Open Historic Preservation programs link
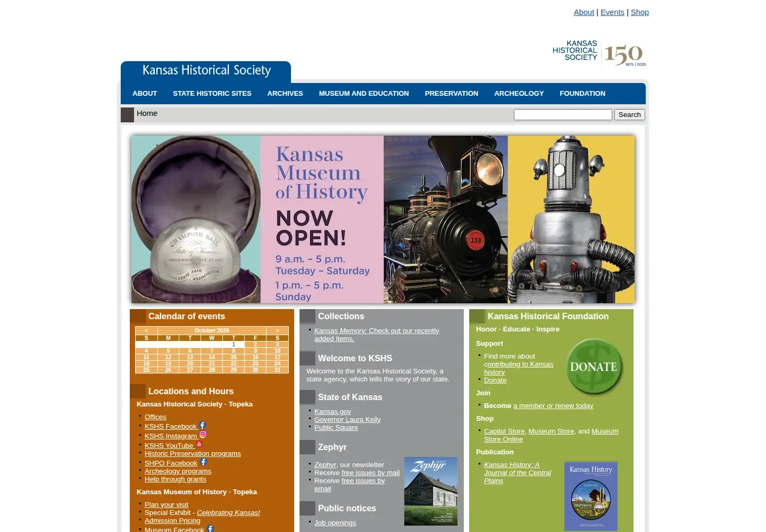This screenshot has width=766, height=532. click(193, 454)
